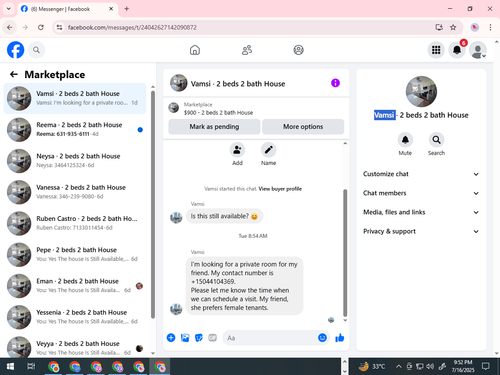The width and height of the screenshot is (500, 375).
Task: Click the site information icon in address bar
Action: click(x=59, y=27)
